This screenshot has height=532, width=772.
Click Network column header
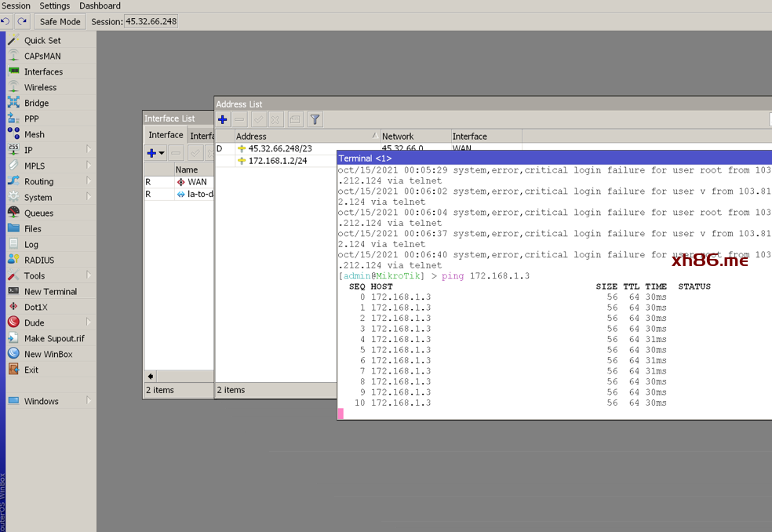(x=416, y=137)
